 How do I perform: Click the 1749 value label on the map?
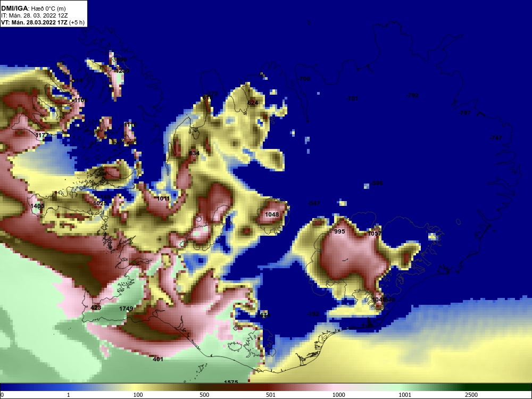coord(126,309)
